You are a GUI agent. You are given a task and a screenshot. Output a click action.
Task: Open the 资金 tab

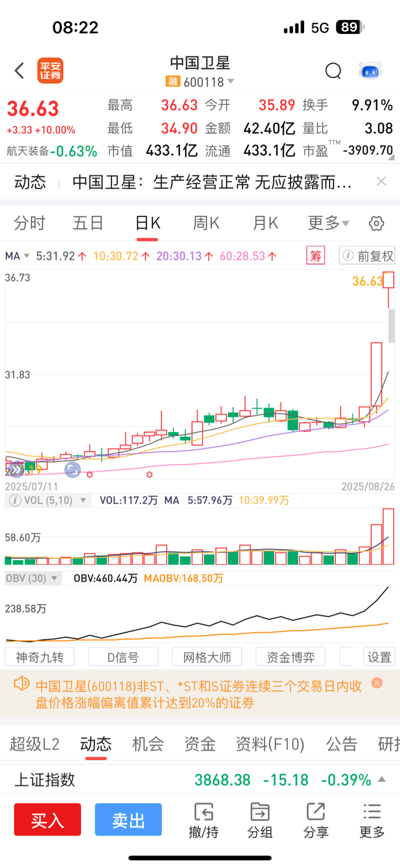click(199, 744)
